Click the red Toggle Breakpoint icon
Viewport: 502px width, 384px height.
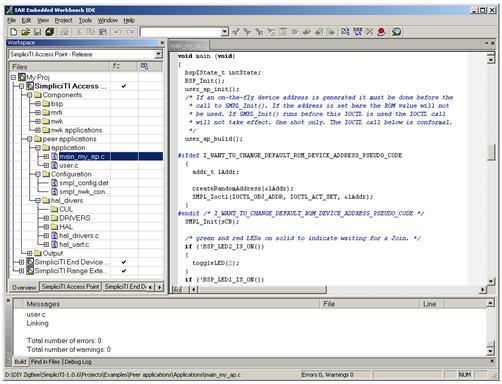click(382, 32)
